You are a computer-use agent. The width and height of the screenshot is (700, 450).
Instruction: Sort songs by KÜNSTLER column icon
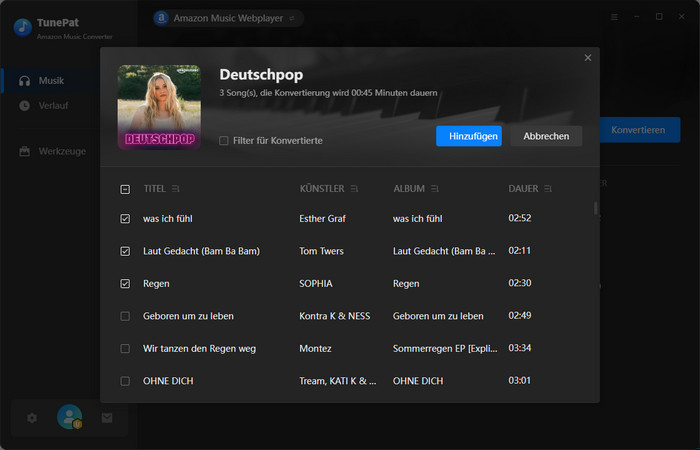click(354, 189)
